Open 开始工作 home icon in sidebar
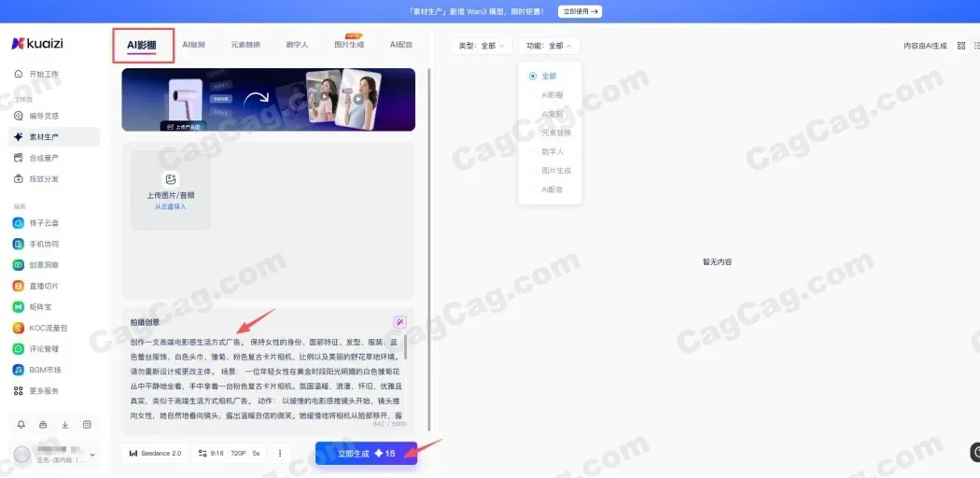The width and height of the screenshot is (980, 478). pos(19,74)
